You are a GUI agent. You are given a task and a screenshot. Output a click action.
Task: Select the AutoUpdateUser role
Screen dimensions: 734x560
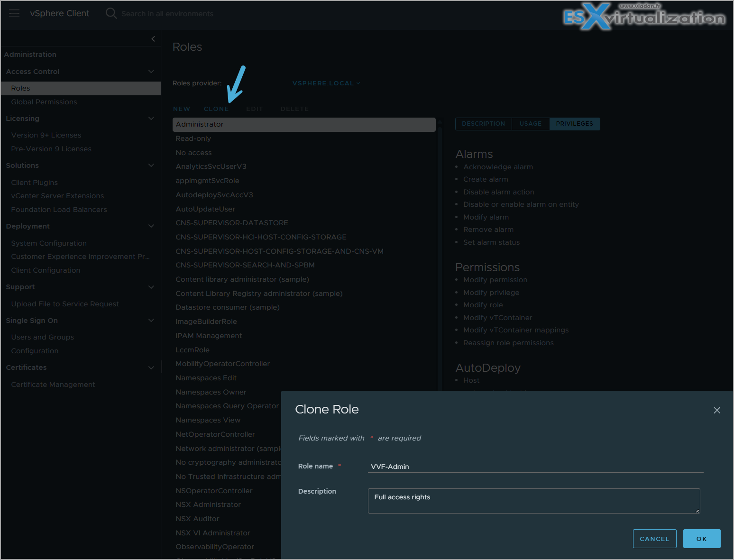[205, 209]
